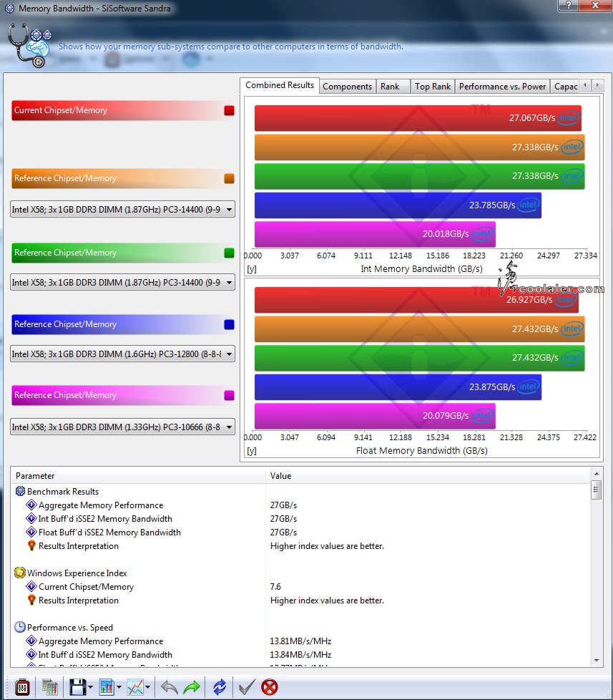The height and width of the screenshot is (700, 613).
Task: Switch to the Components tab
Action: (347, 87)
